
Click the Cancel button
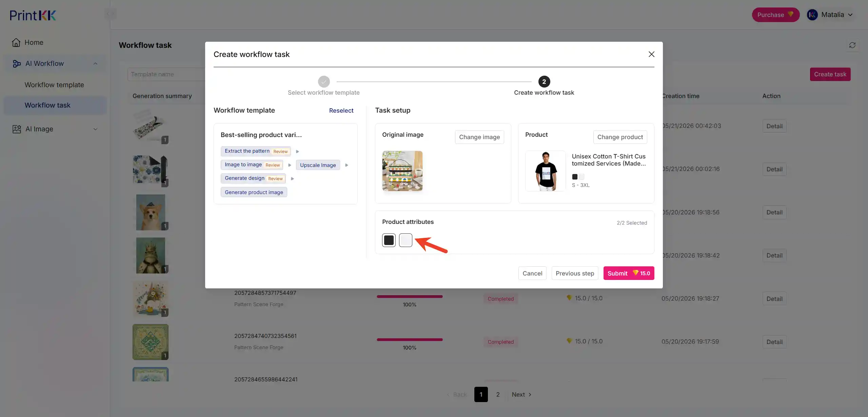[x=532, y=273]
